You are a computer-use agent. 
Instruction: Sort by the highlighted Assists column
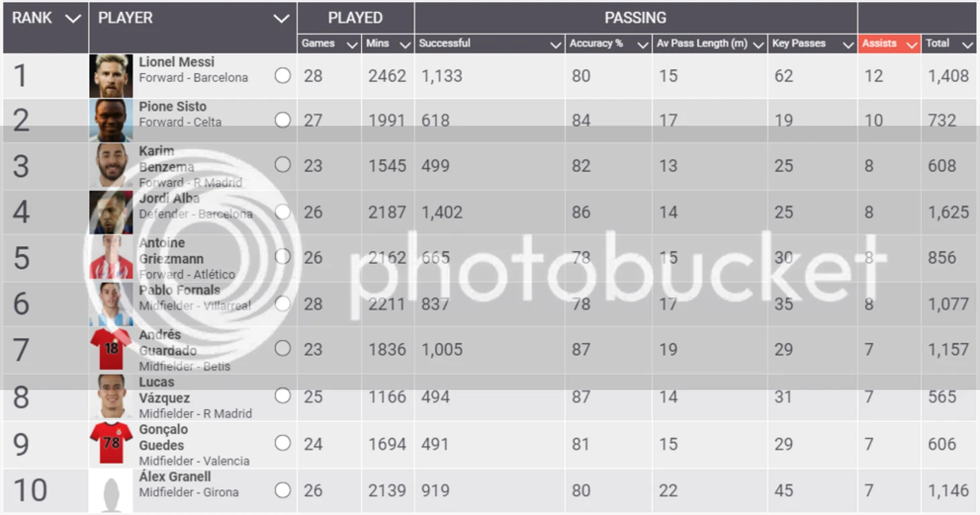(x=889, y=44)
